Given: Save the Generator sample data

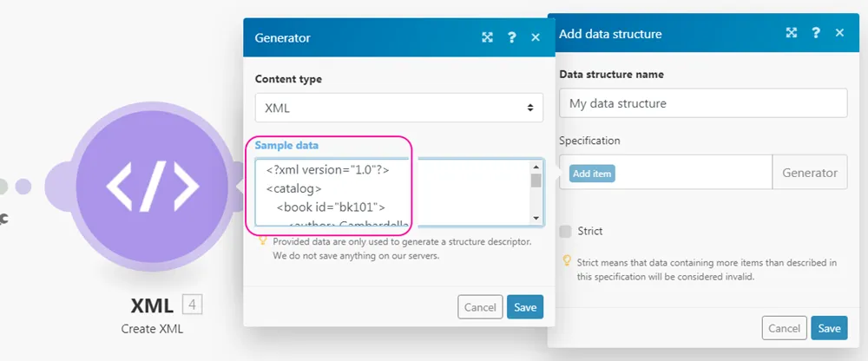Looking at the screenshot, I should pos(524,307).
